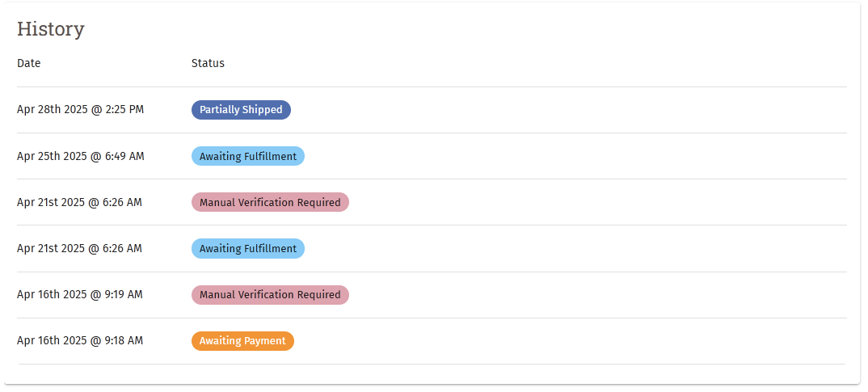The width and height of the screenshot is (868, 392).
Task: Click the dark blue status badge
Action: (x=241, y=110)
